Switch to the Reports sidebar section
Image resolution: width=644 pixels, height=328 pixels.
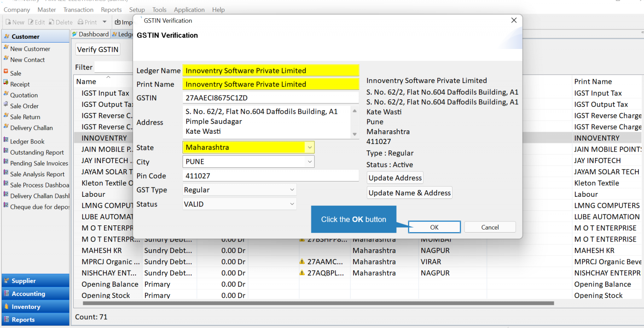click(35, 319)
